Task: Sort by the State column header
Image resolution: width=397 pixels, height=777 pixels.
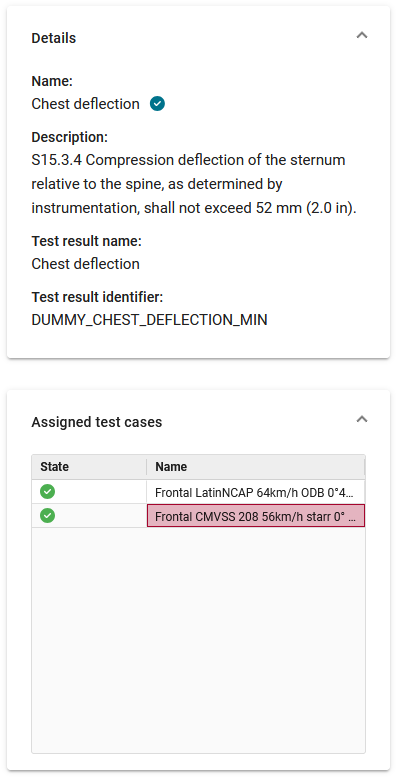Action: click(89, 467)
